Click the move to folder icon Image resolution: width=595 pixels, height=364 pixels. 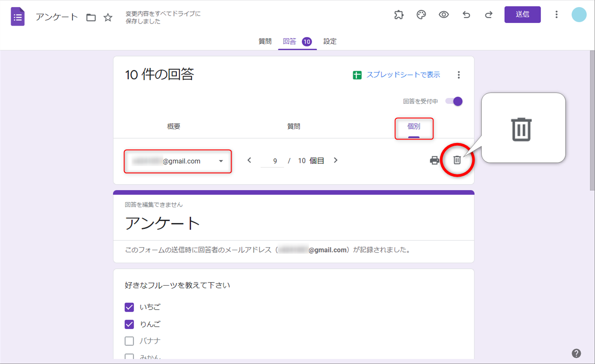pos(91,18)
